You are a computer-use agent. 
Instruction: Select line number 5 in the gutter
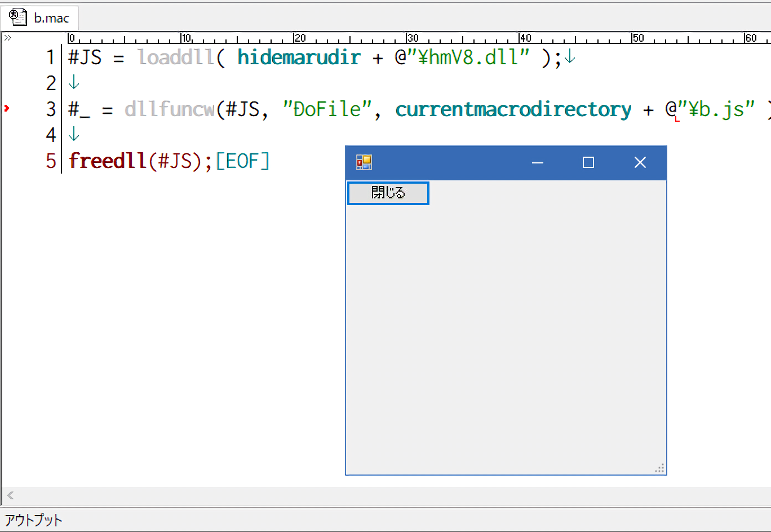click(51, 161)
